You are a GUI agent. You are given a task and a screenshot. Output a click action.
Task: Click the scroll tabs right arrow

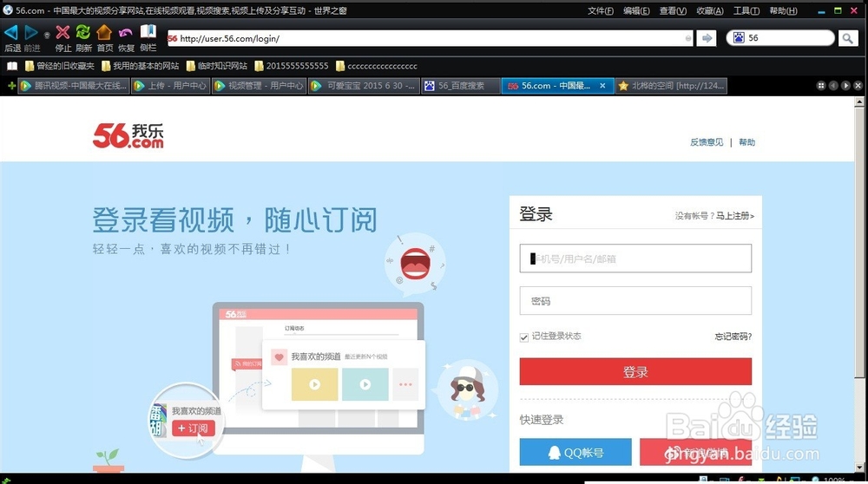[x=845, y=86]
